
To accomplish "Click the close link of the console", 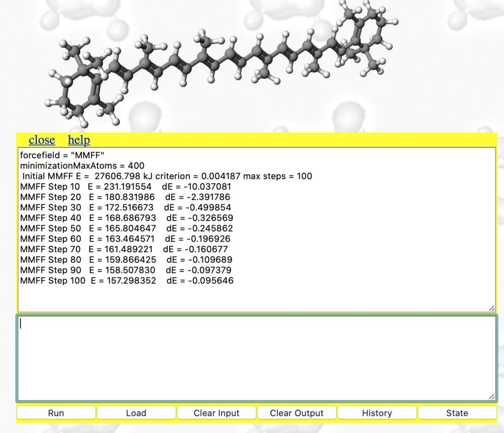I will coord(42,140).
